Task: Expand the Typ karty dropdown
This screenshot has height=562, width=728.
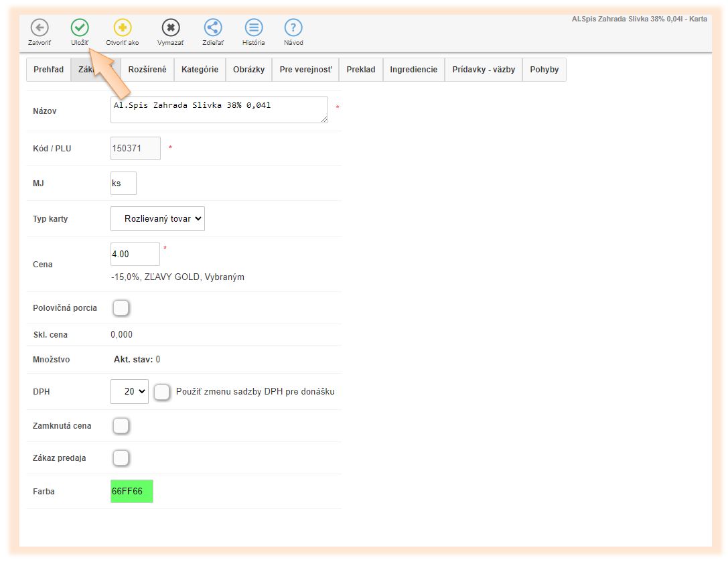Action: tap(157, 219)
